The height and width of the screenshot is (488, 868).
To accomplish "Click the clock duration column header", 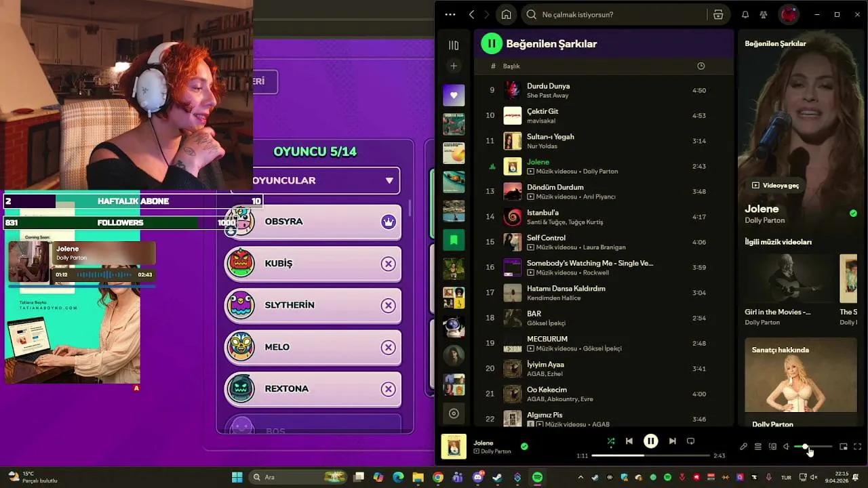I will [701, 66].
